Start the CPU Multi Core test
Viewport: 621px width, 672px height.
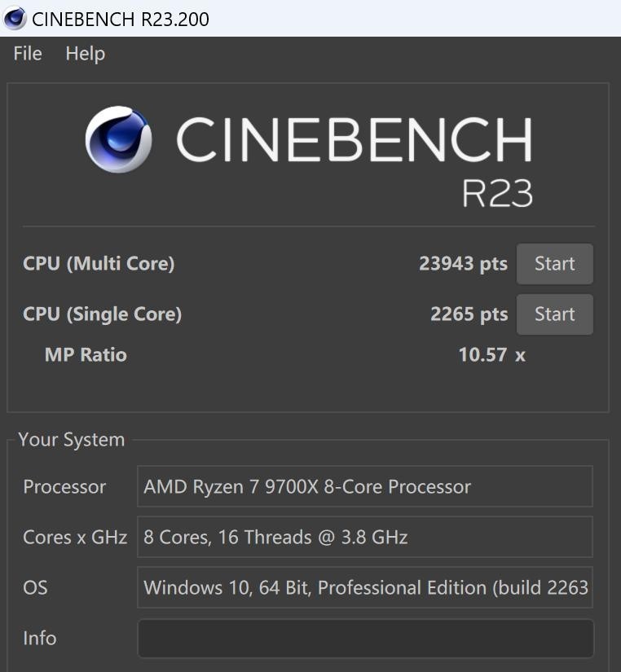[554, 264]
